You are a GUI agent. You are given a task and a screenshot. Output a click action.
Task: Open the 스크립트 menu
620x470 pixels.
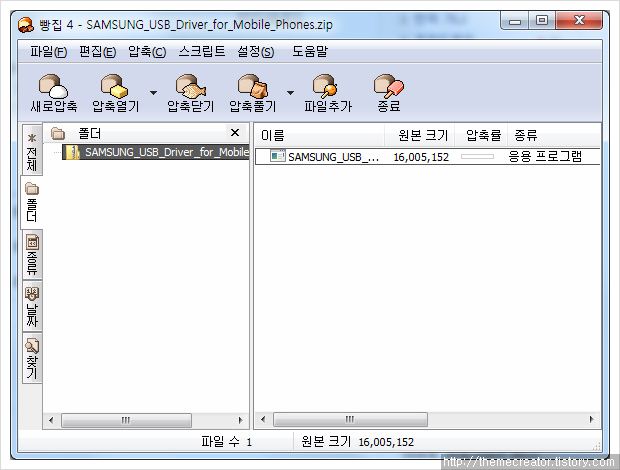(202, 51)
